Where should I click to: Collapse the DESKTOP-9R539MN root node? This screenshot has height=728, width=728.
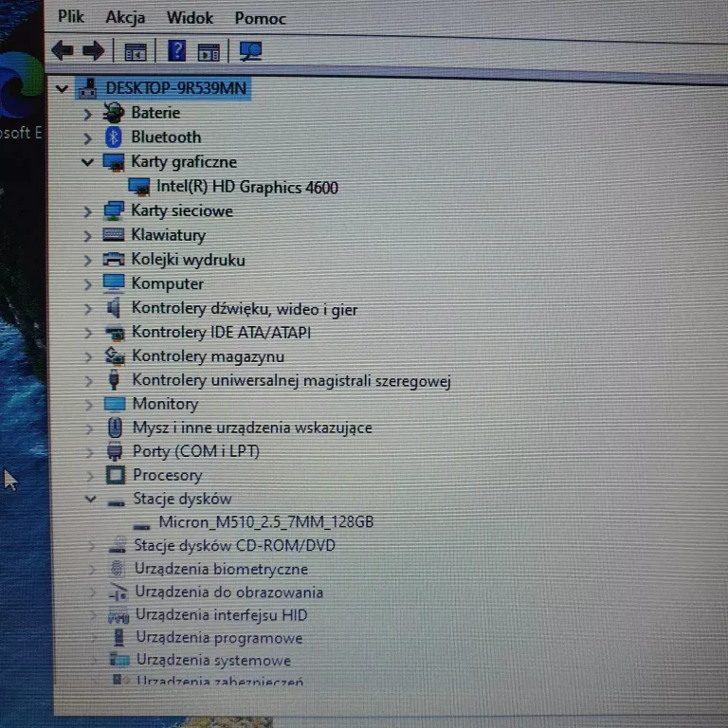[x=62, y=88]
